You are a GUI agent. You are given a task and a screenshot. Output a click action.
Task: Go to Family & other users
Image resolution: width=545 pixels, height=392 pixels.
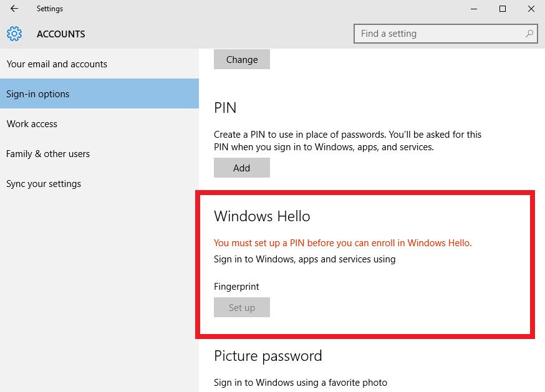[x=99, y=153]
